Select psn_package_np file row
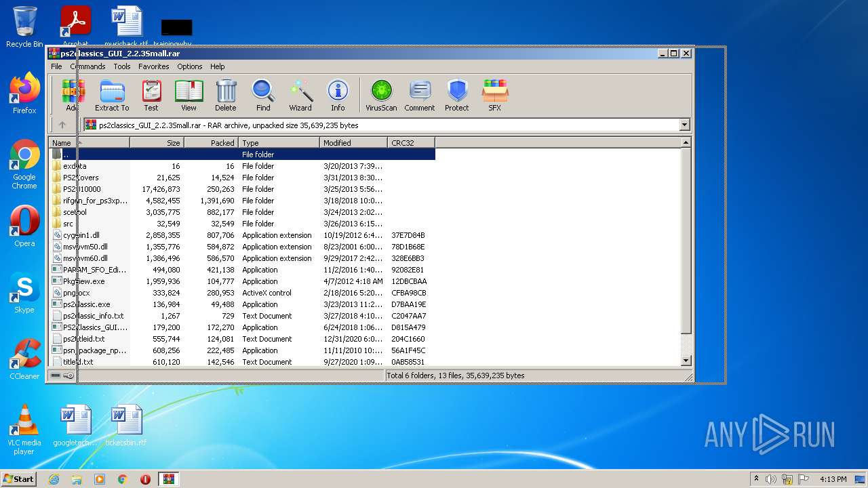Screen dimensions: 868x488 pos(242,350)
